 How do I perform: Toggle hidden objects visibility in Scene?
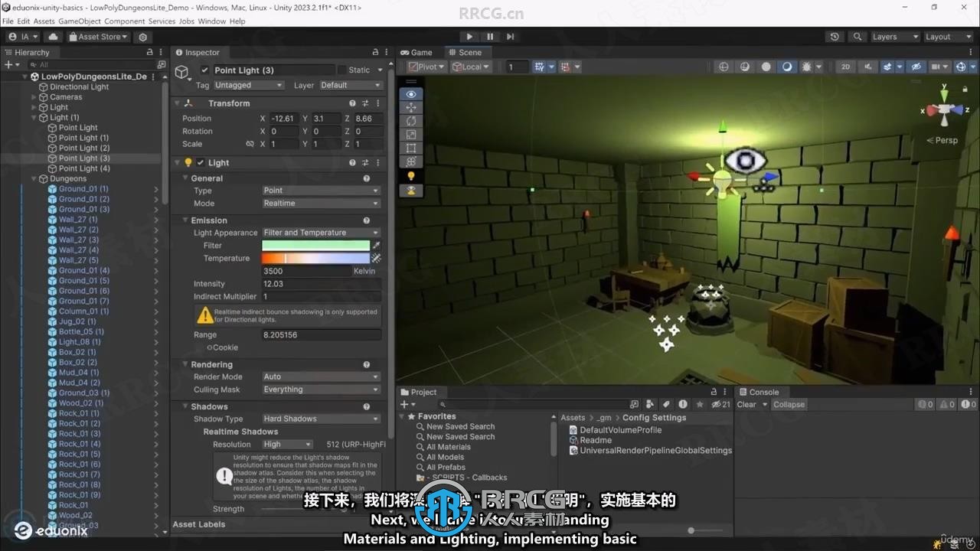pos(916,67)
